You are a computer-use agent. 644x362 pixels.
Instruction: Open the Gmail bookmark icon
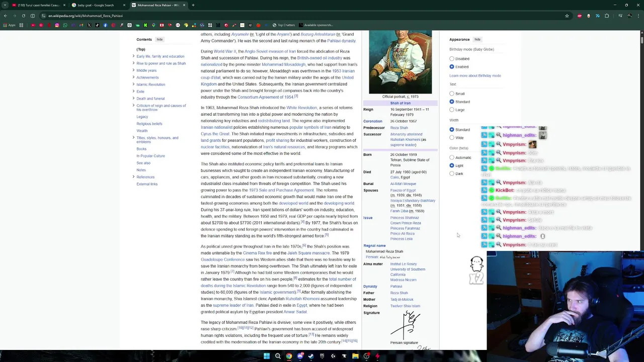pyautogui.click(x=81, y=25)
